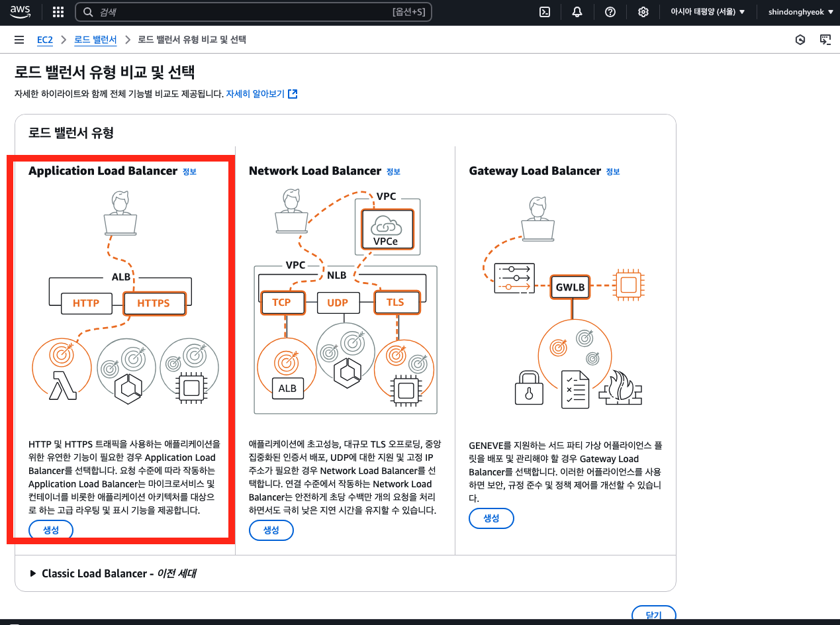Open 정보 link next to Gateway Load Balancer
The image size is (840, 625).
(x=613, y=171)
